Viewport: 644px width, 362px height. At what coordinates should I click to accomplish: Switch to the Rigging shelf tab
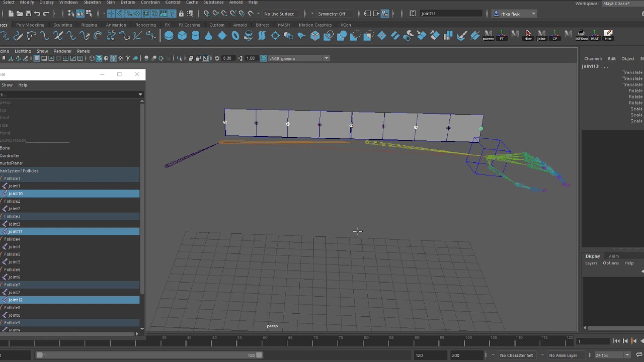pyautogui.click(x=89, y=25)
